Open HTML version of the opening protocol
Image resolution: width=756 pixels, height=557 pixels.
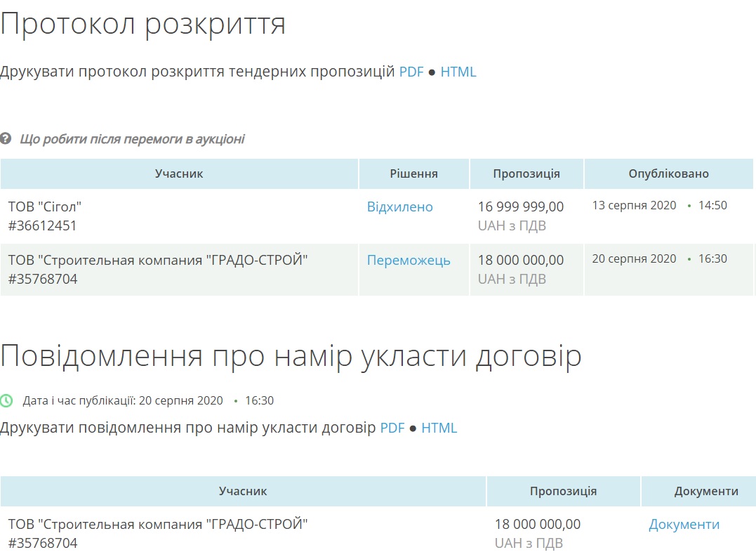pyautogui.click(x=458, y=72)
